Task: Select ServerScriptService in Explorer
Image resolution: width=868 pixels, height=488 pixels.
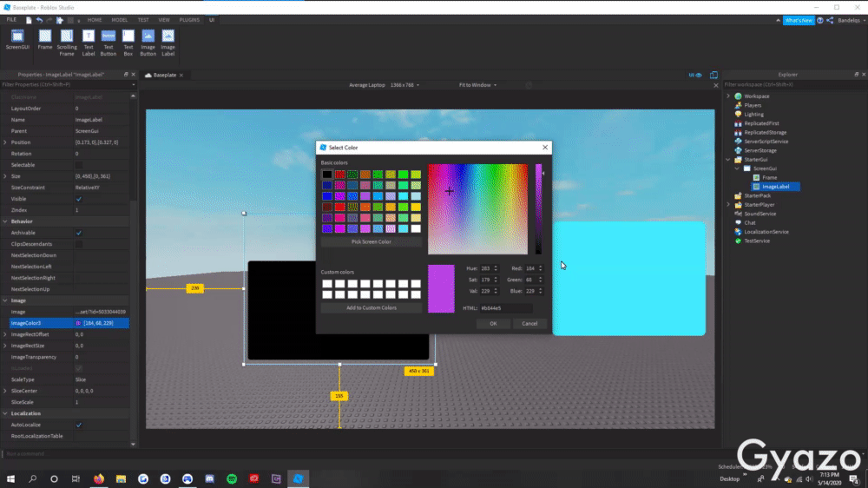Action: point(766,142)
